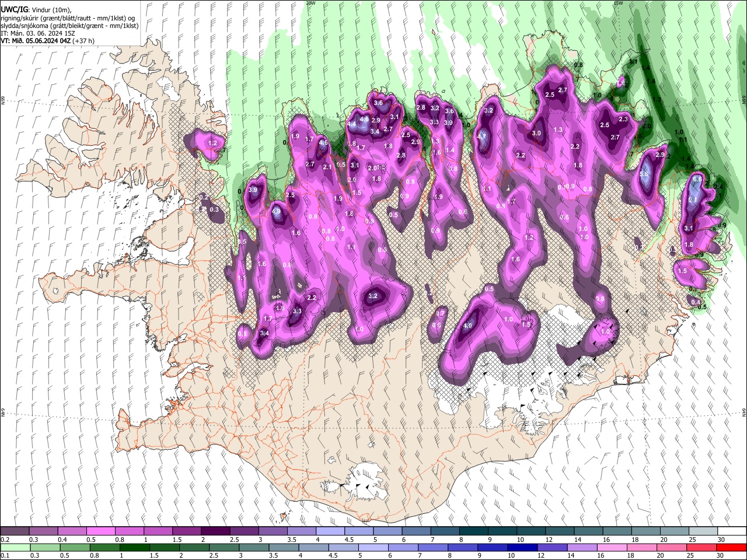Click the '0.4' snow legend label
Screen dimensions: 747x560
pos(62,540)
